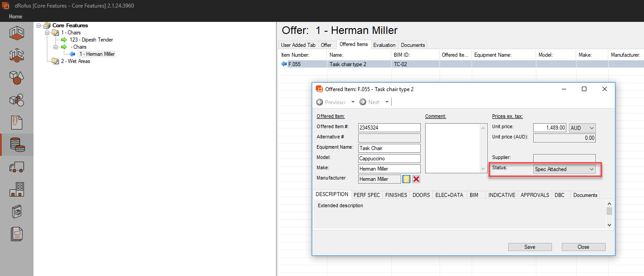Go to the Previous offered item

coord(331,102)
